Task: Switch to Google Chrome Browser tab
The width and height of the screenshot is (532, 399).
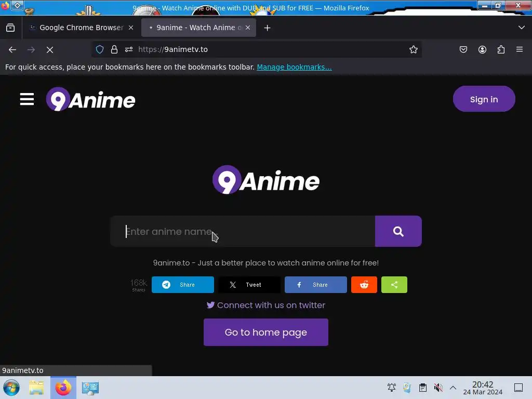Action: point(81,28)
